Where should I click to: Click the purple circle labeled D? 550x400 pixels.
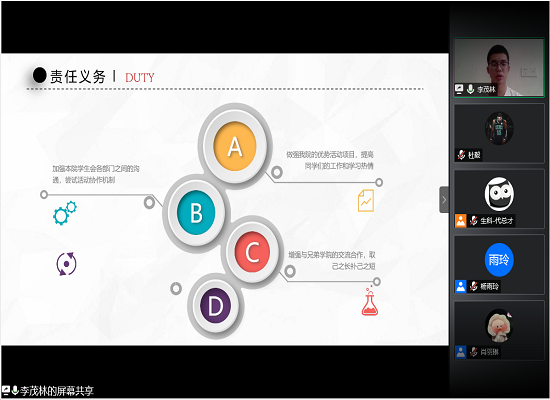[x=215, y=306]
